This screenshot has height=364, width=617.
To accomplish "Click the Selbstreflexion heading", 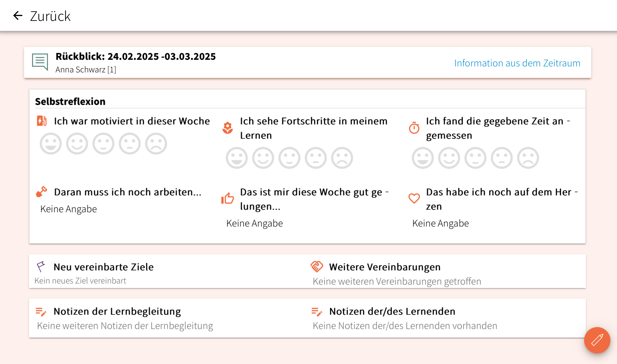I will (x=70, y=101).
